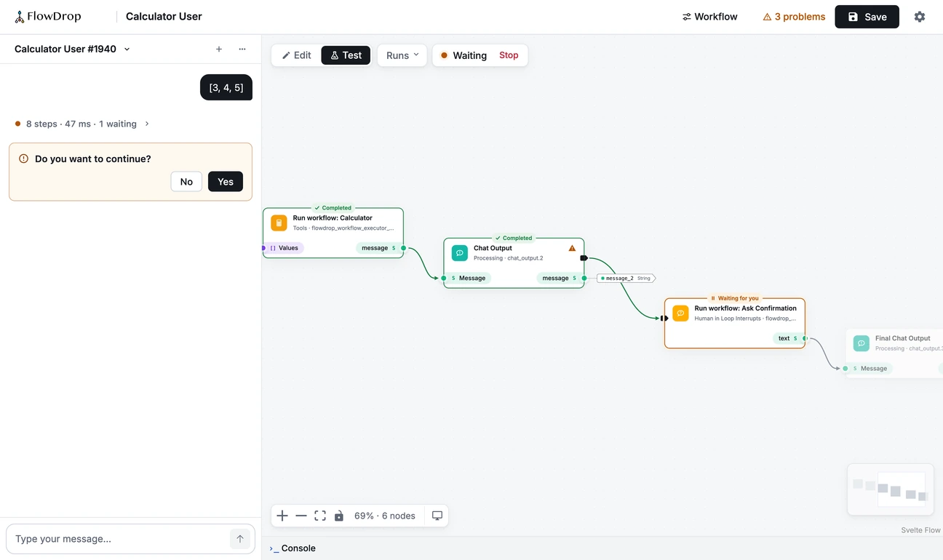Switch to Test mode
943x560 pixels.
346,55
